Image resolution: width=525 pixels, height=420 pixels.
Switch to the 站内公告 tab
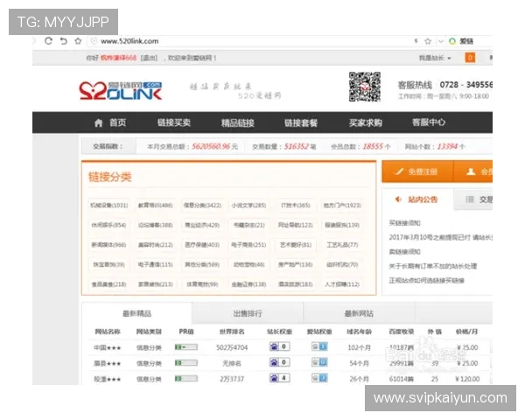coord(417,199)
